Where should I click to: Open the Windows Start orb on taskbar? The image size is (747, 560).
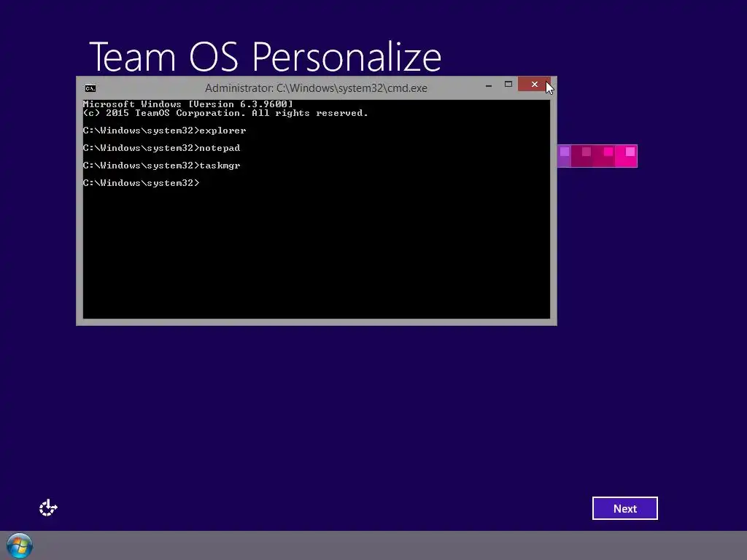20,545
